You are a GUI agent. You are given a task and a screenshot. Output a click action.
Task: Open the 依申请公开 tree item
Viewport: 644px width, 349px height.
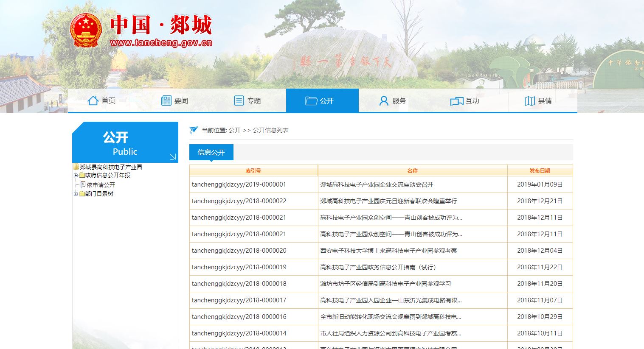coord(101,185)
